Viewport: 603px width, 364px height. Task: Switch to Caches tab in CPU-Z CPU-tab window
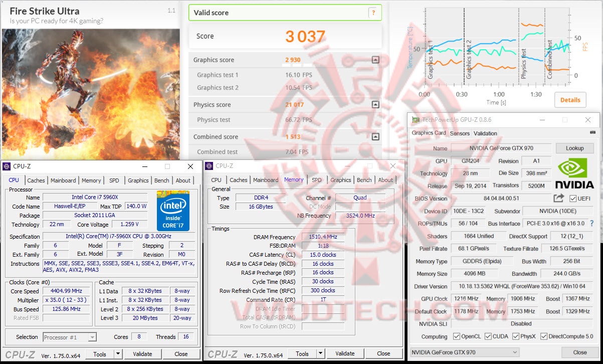pos(36,180)
